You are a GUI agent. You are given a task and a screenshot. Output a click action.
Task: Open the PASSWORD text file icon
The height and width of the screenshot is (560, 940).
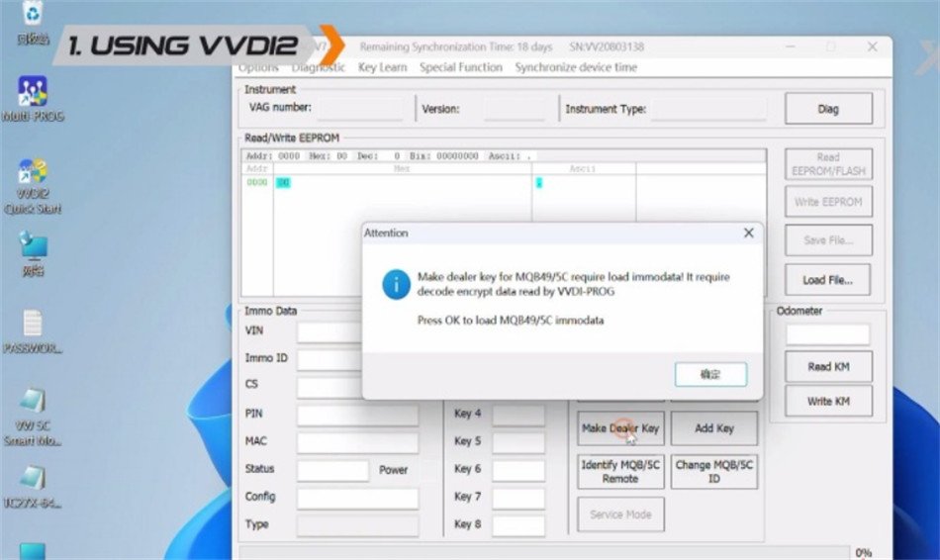tap(33, 325)
